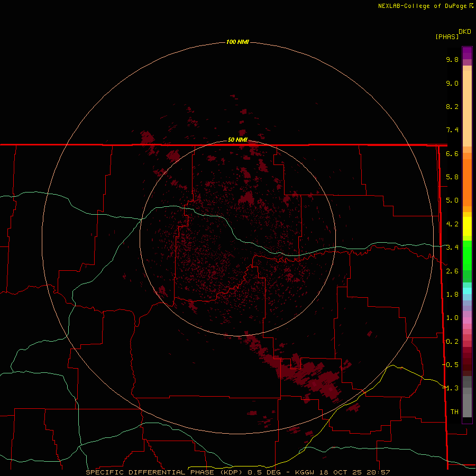Pick the gray bottom band of the legend
The image size is (476, 476).
(467, 404)
